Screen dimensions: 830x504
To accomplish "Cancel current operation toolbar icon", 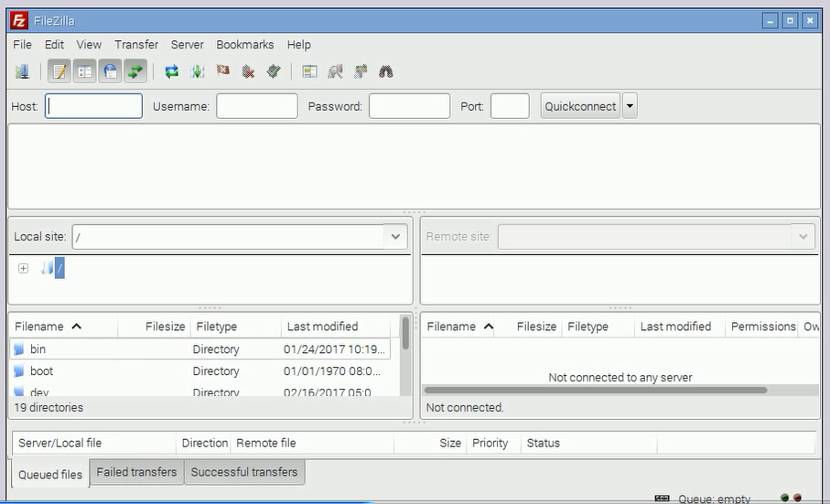I will pyautogui.click(x=223, y=71).
